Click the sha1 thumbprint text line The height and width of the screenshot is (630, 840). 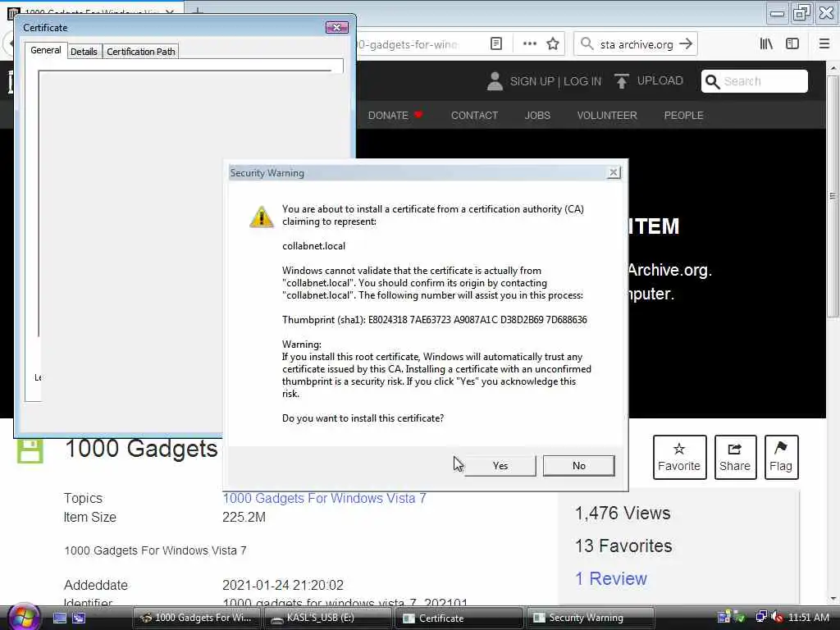point(435,320)
